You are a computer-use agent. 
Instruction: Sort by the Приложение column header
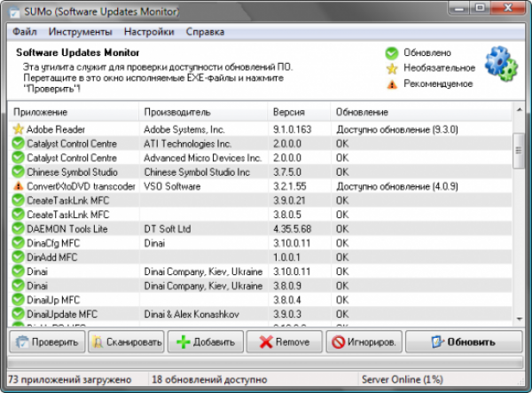pos(74,112)
